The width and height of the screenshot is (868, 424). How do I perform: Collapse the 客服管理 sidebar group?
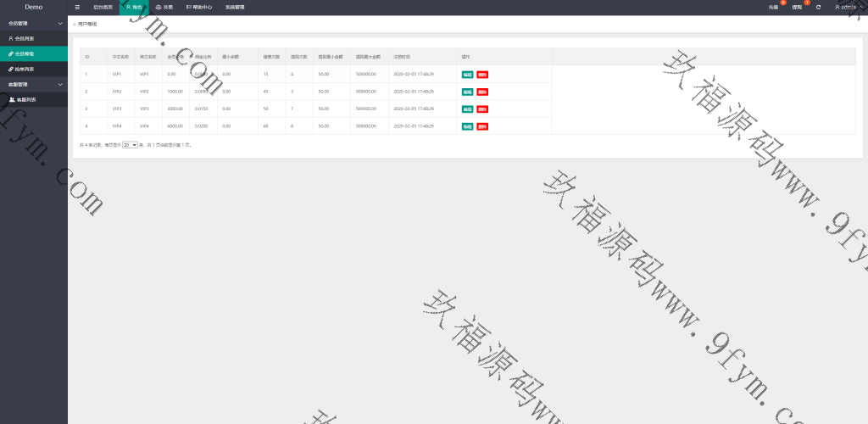tap(33, 84)
